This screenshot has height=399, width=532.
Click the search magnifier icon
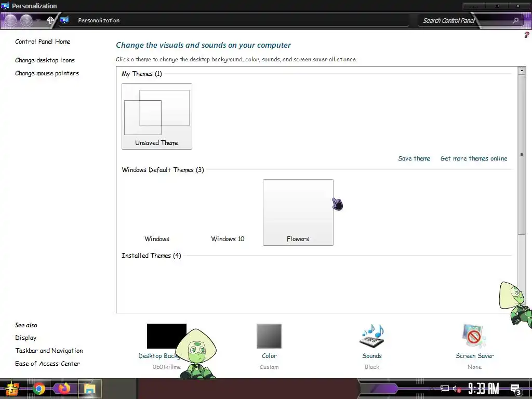click(516, 21)
